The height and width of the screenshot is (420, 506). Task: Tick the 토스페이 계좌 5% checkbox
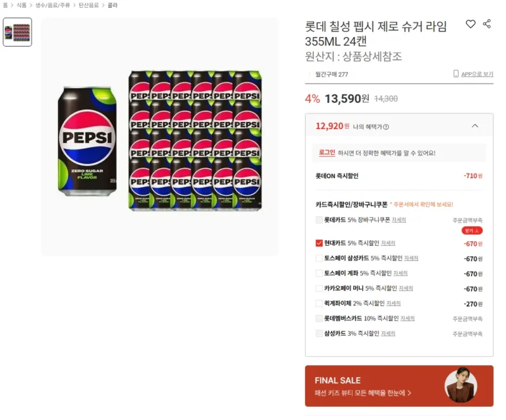(x=320, y=274)
